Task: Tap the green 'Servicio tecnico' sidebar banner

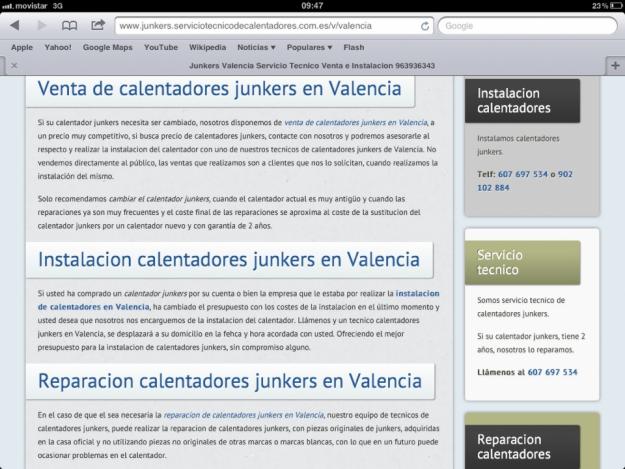Action: 522,263
